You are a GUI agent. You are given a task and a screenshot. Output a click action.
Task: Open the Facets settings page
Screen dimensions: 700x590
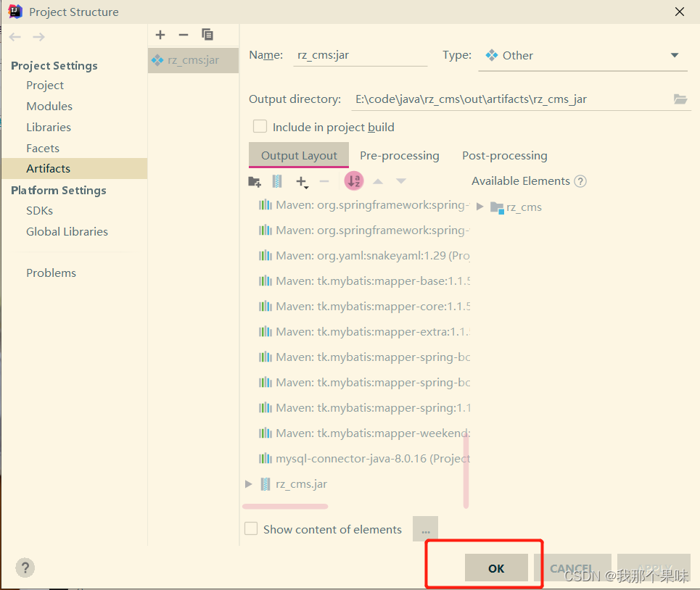point(42,148)
